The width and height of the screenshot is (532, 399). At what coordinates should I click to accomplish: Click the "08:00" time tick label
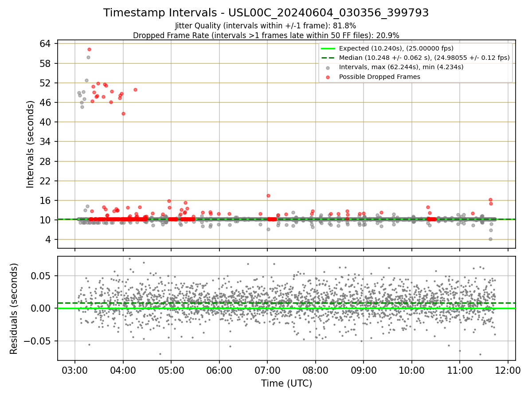pyautogui.click(x=315, y=369)
